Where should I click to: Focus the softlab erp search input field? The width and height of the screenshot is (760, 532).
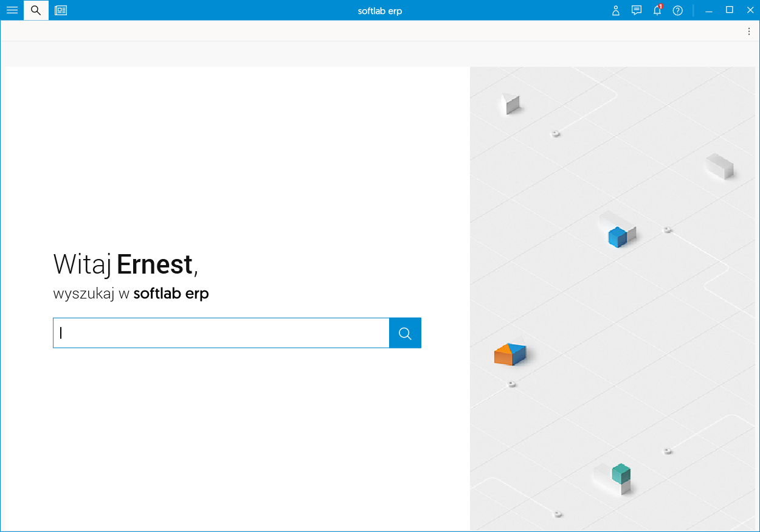tap(221, 333)
